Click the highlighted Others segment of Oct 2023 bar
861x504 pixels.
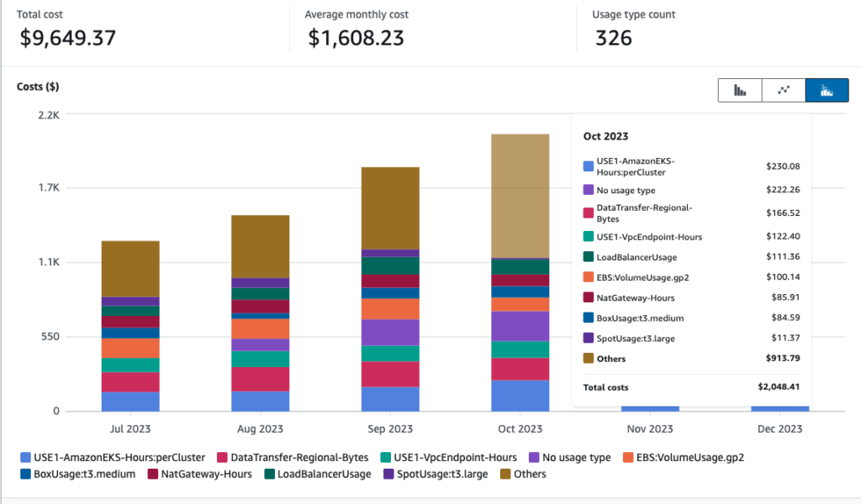point(520,195)
